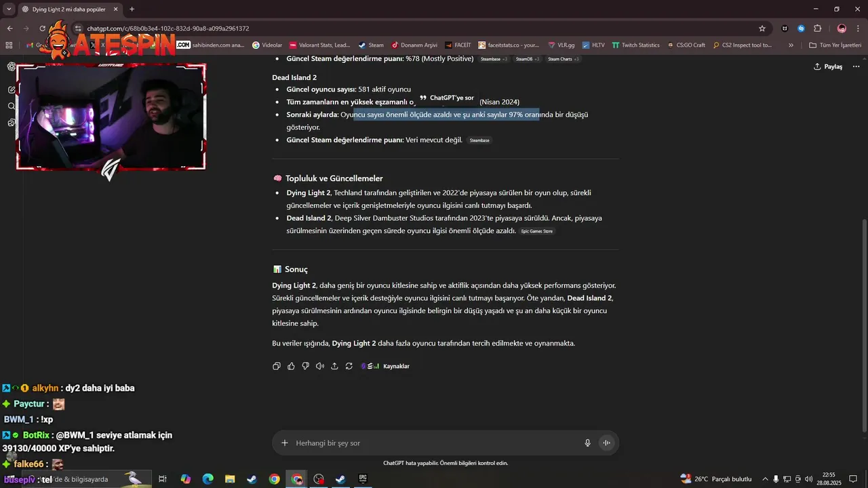Screen dimensions: 868x488
Task: Open the Steam bookmark
Action: (x=371, y=45)
